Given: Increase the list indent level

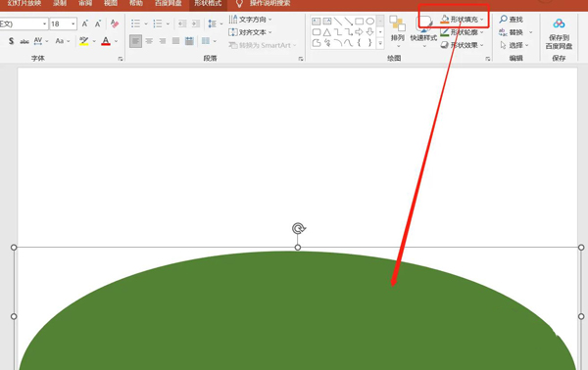Looking at the screenshot, I should click(x=196, y=23).
